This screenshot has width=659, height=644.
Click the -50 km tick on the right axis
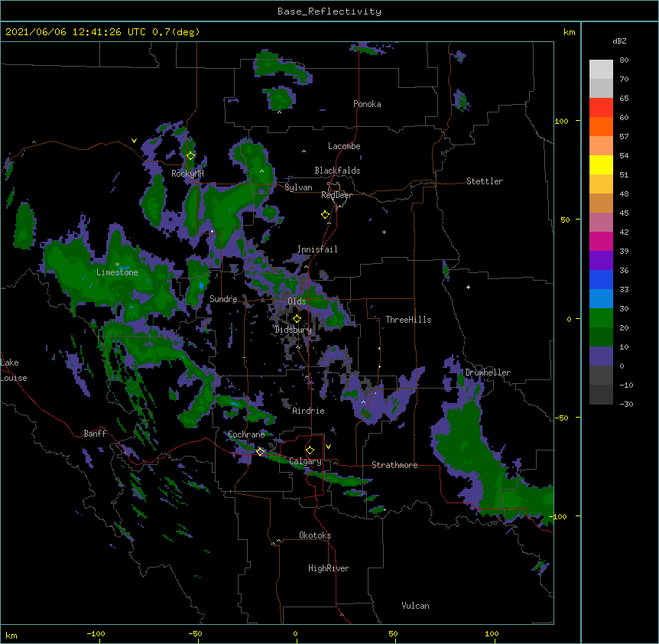tap(561, 418)
